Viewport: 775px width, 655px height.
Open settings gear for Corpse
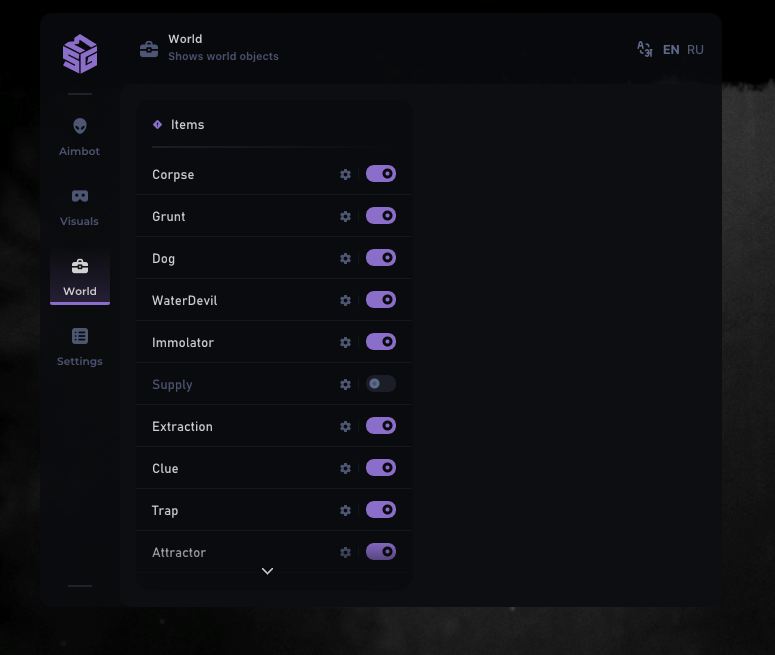(345, 174)
